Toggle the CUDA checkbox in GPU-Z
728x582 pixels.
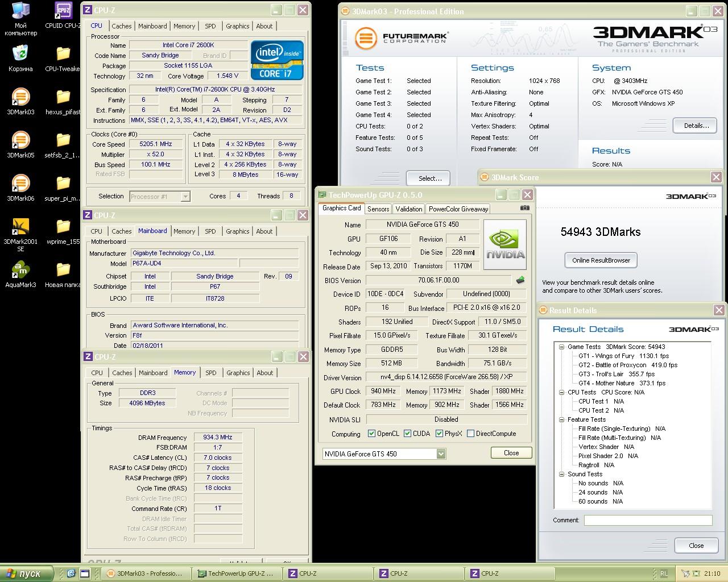[x=408, y=434]
